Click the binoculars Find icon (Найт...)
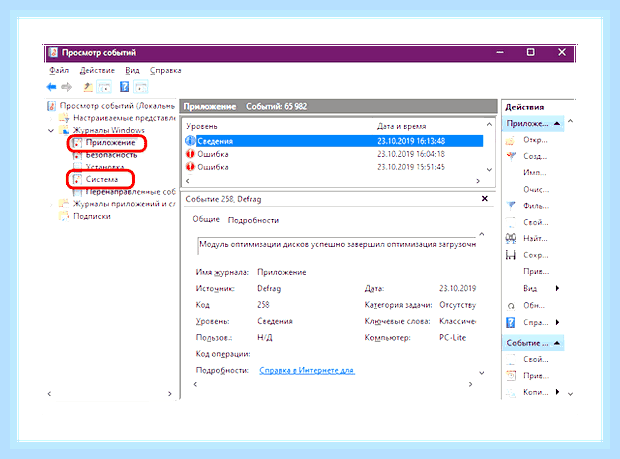 point(511,238)
